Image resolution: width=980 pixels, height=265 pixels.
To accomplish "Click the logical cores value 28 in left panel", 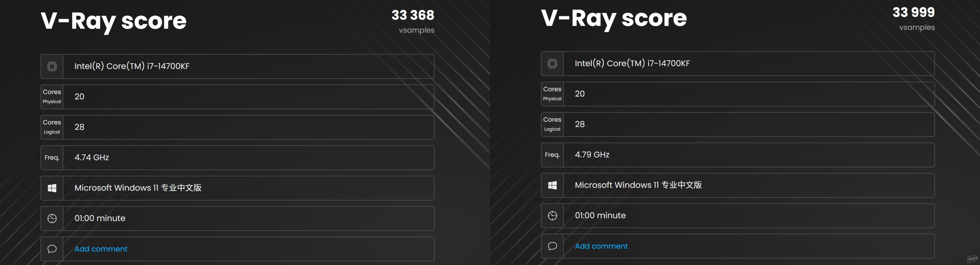I will coord(79,127).
